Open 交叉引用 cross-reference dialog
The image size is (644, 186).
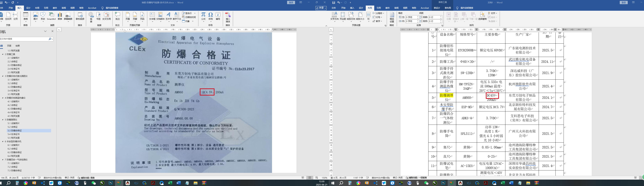(x=107, y=16)
